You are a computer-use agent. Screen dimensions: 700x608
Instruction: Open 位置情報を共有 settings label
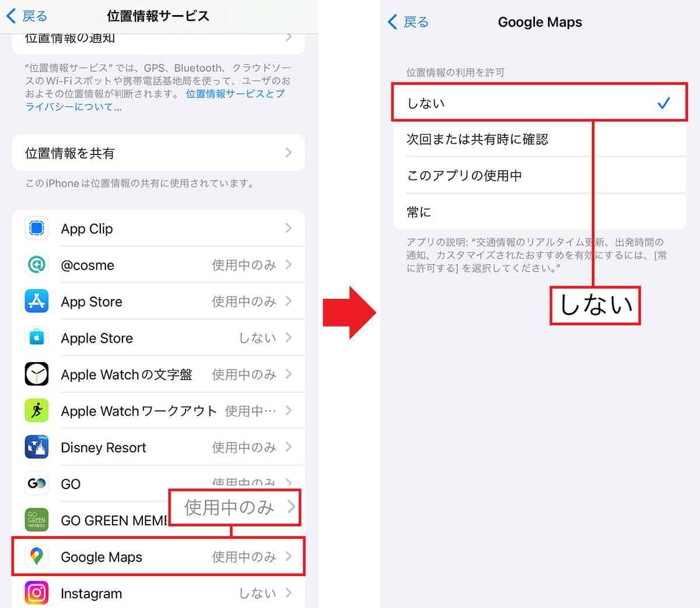tap(70, 153)
